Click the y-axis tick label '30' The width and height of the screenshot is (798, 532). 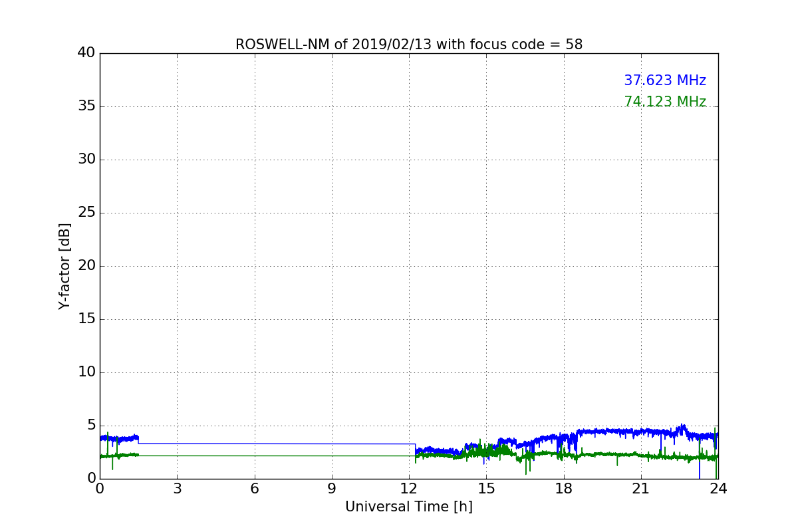pyautogui.click(x=86, y=159)
